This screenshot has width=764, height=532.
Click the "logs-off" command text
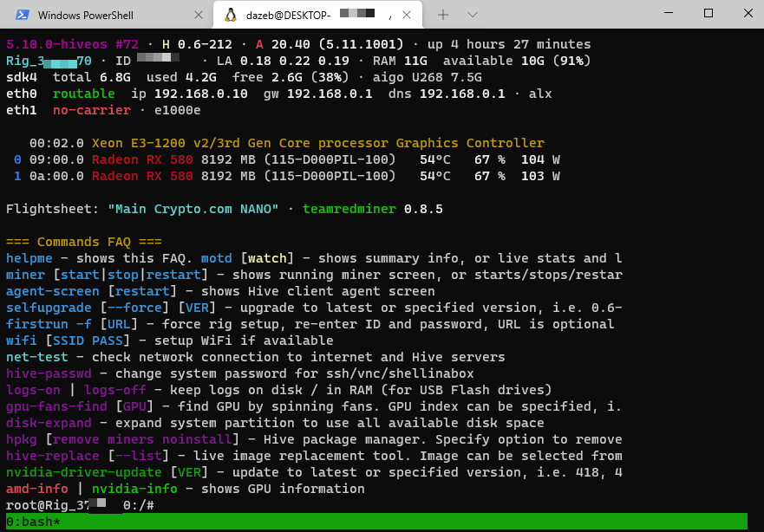coord(115,391)
